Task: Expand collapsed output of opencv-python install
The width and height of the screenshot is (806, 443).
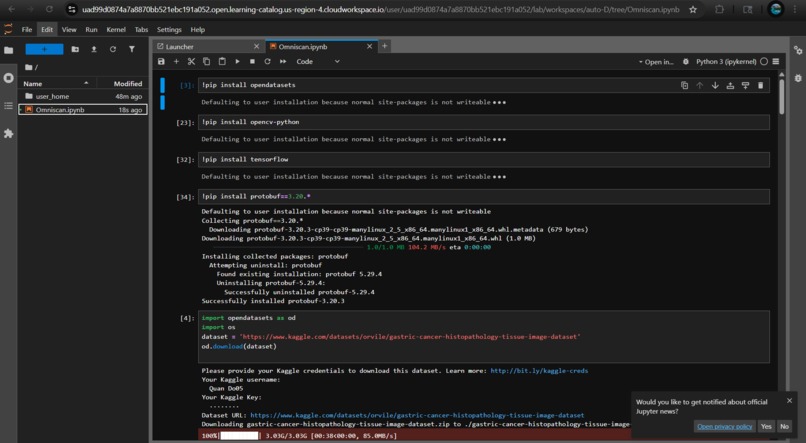Action: click(499, 139)
